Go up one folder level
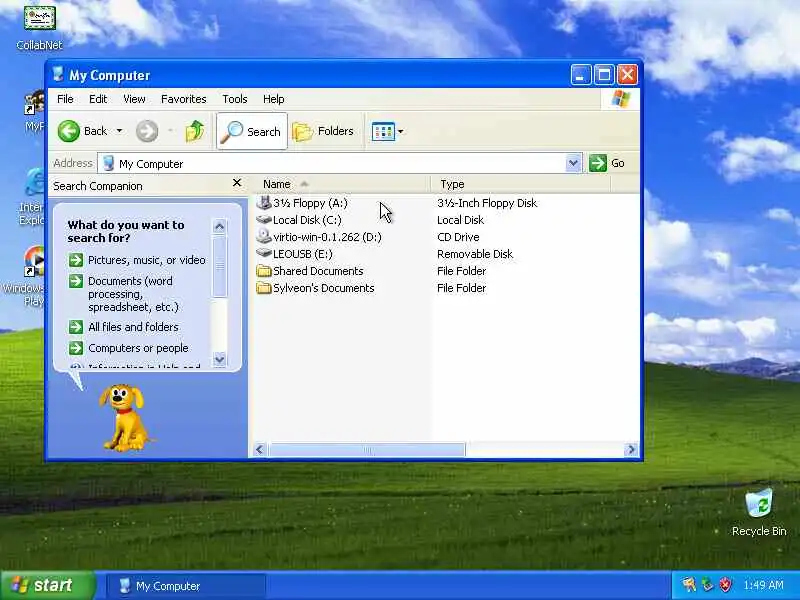800x600 pixels. 194,131
